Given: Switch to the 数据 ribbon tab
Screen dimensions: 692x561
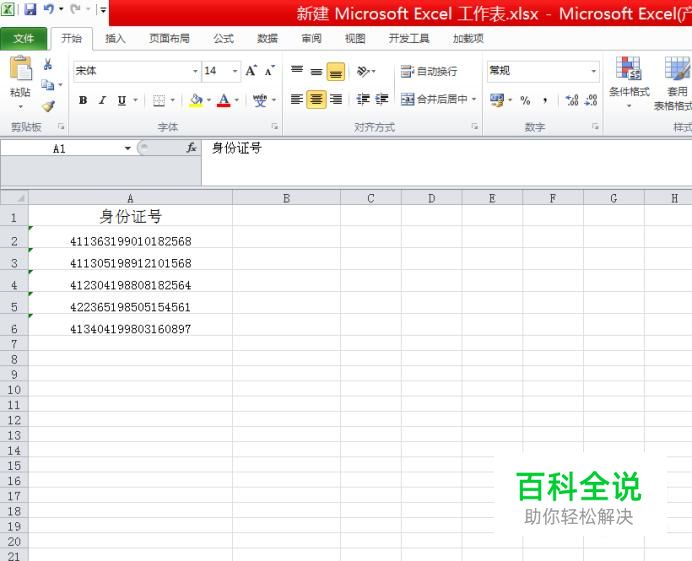Looking at the screenshot, I should [267, 39].
